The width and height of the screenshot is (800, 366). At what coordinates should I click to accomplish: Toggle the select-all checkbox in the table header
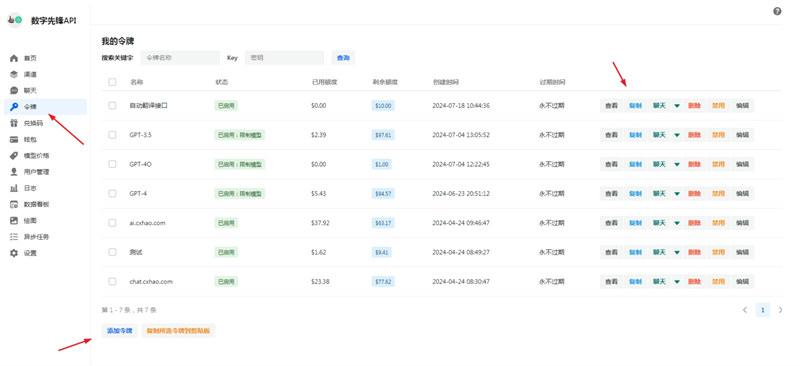(112, 82)
